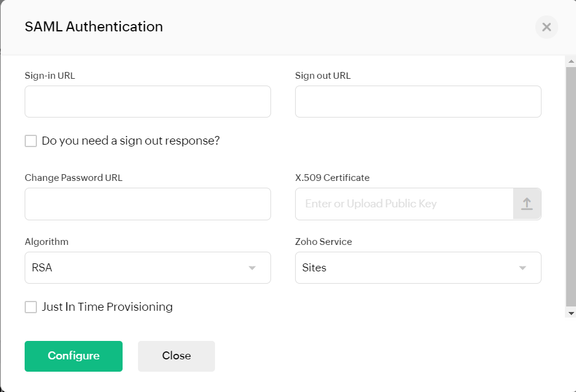The image size is (576, 392).
Task: Click the vertical scrollbar thumb
Action: (571, 186)
